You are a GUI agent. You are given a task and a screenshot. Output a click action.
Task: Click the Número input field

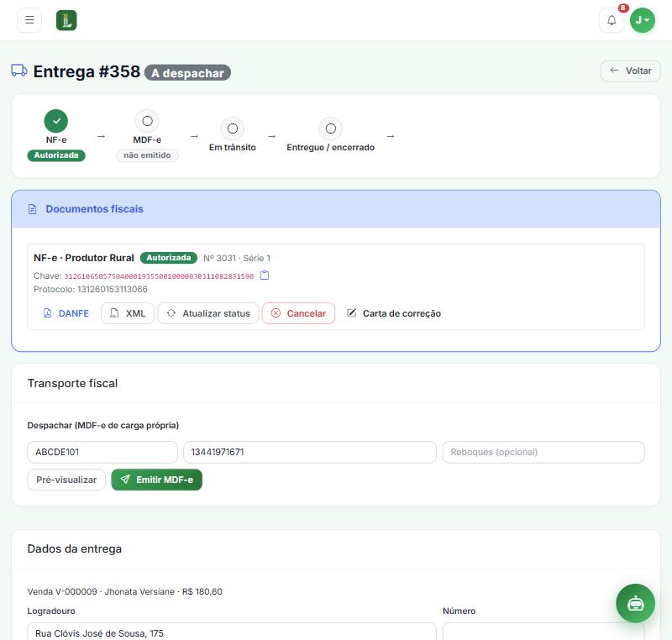pos(543,632)
